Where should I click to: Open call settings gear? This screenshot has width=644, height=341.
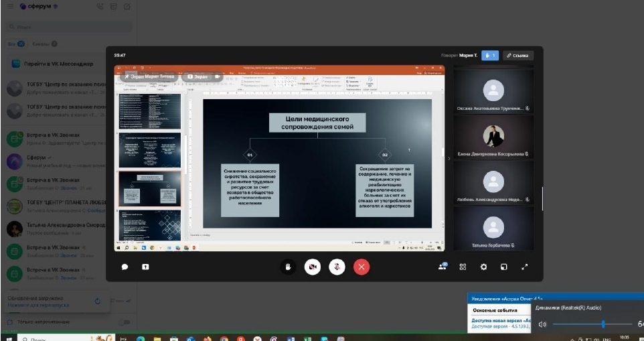(483, 267)
